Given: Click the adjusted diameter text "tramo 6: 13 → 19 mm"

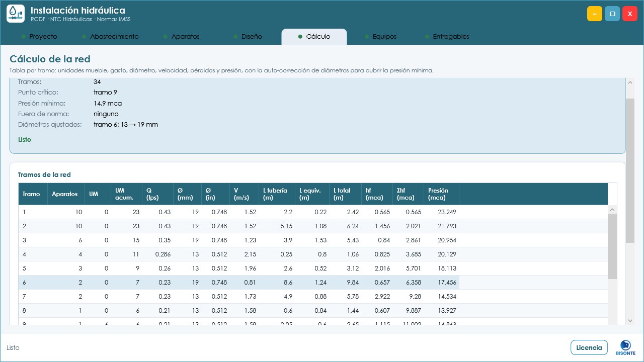Looking at the screenshot, I should tap(126, 125).
